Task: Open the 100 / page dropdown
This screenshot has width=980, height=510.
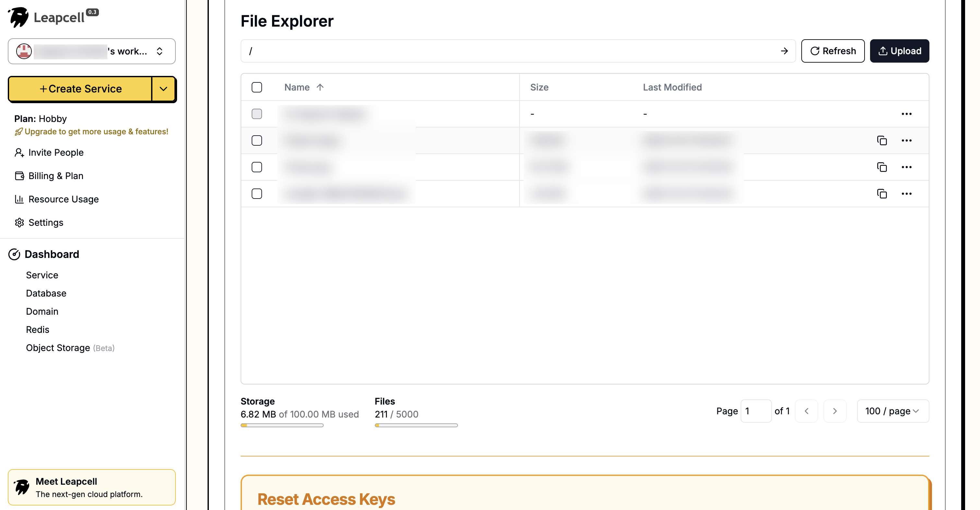Action: tap(892, 411)
